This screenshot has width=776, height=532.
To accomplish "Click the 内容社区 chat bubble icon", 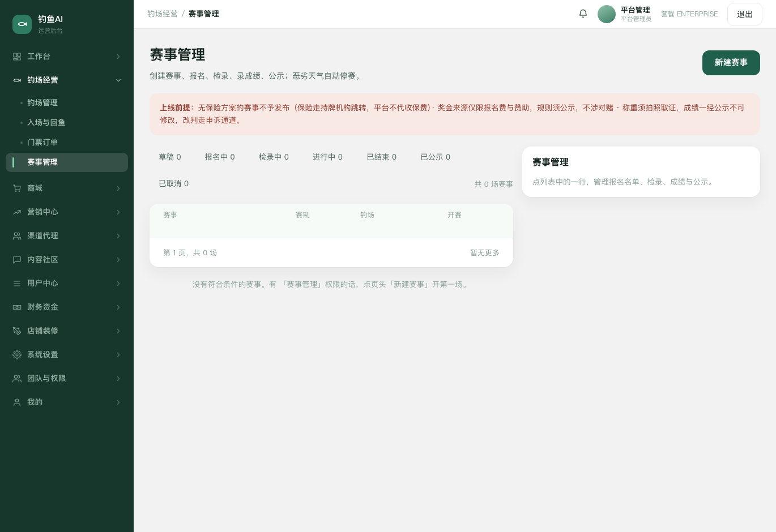I will tap(17, 260).
